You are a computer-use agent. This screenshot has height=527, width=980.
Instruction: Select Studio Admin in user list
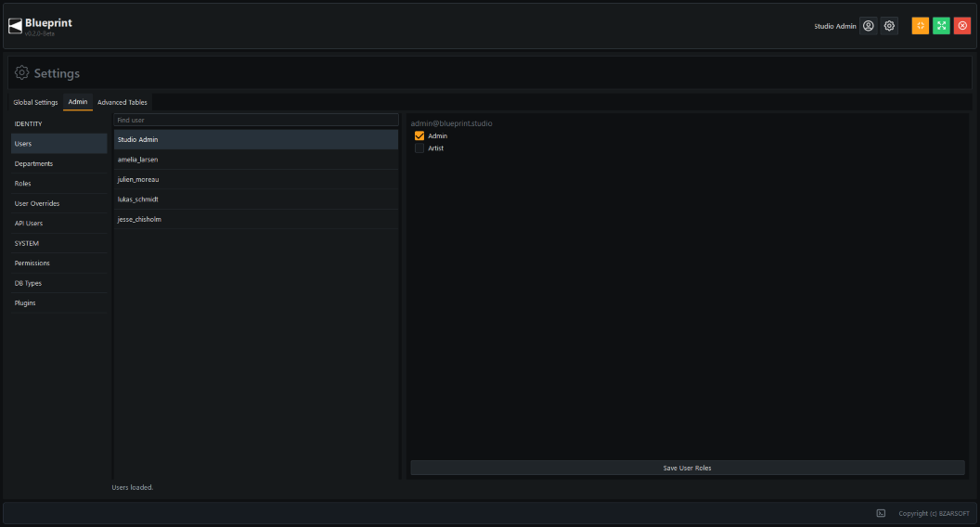coord(256,139)
